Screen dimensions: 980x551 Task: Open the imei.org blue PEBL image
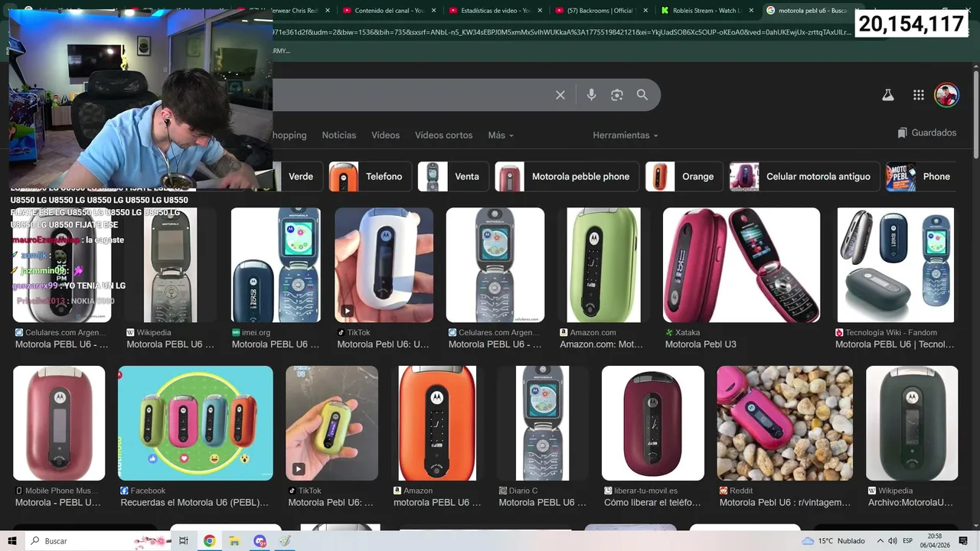[x=276, y=265]
